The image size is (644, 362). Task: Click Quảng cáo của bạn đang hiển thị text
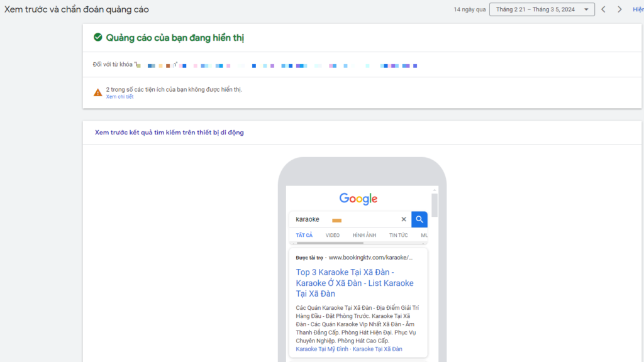coord(175,38)
